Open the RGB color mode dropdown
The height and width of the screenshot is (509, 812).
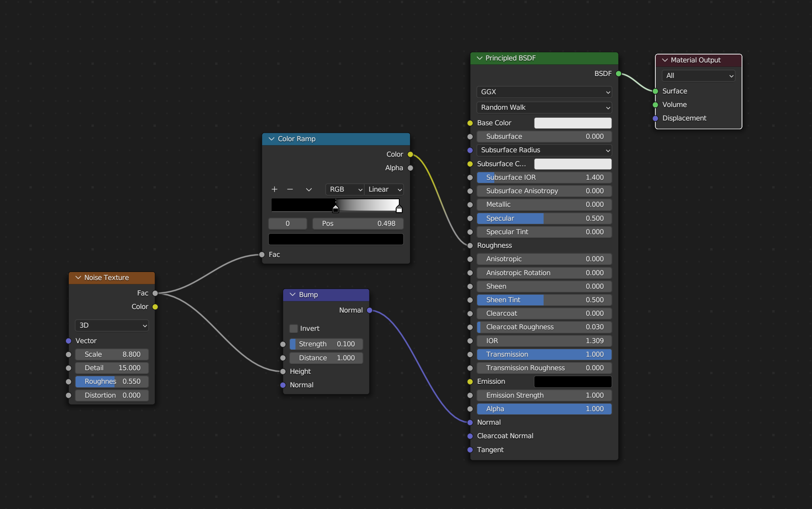[x=345, y=190]
